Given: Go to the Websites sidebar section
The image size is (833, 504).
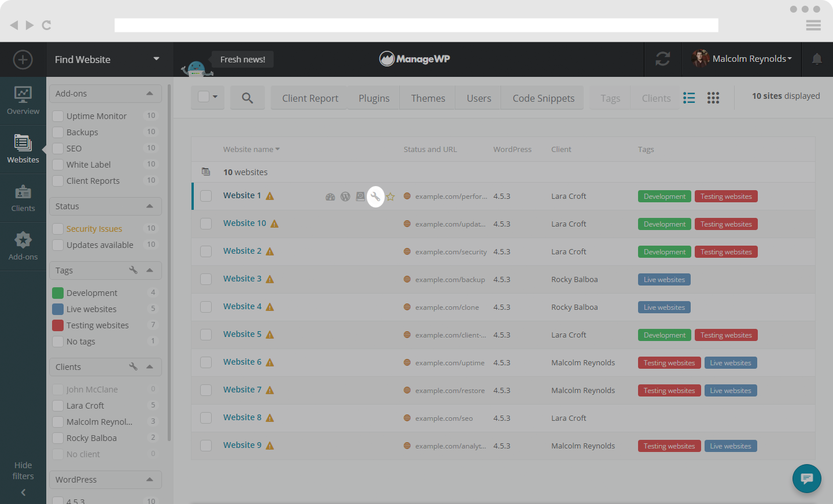Looking at the screenshot, I should [x=23, y=149].
